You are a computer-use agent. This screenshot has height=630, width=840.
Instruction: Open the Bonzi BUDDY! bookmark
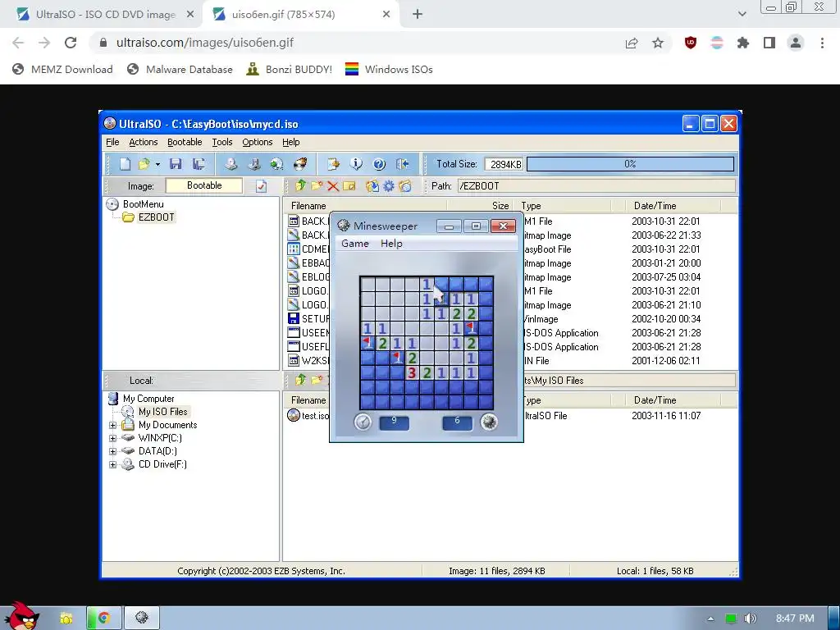tap(290, 69)
